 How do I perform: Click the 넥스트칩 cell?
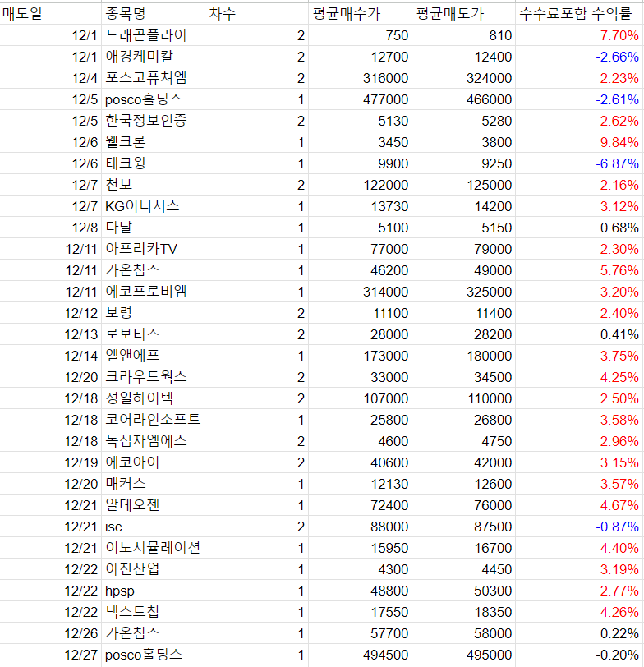[x=153, y=612]
